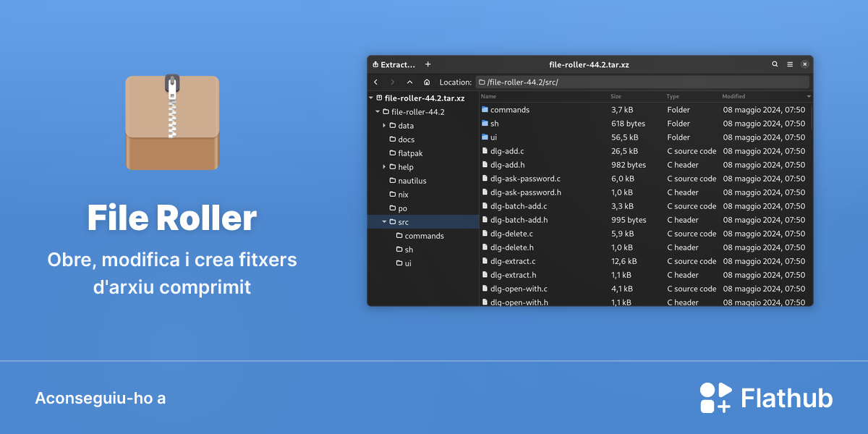
Task: Go back with the left arrow
Action: [x=376, y=82]
